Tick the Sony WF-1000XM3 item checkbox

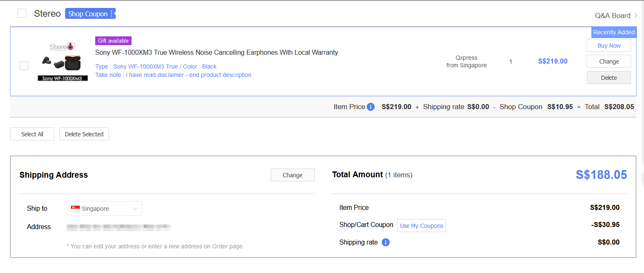click(24, 65)
